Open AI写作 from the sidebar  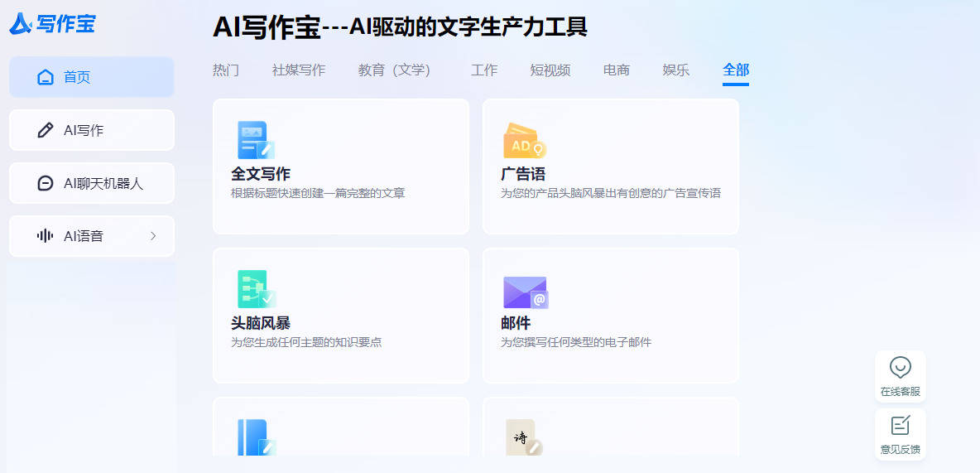tap(91, 130)
